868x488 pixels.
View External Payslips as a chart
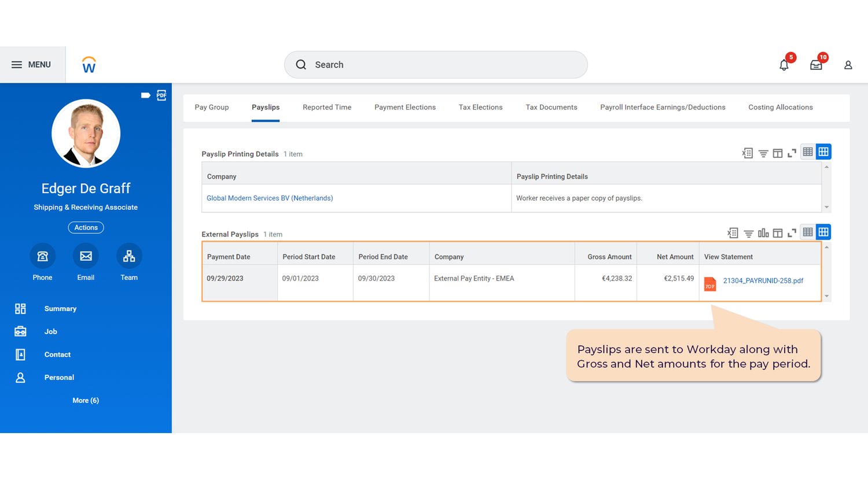(x=763, y=233)
